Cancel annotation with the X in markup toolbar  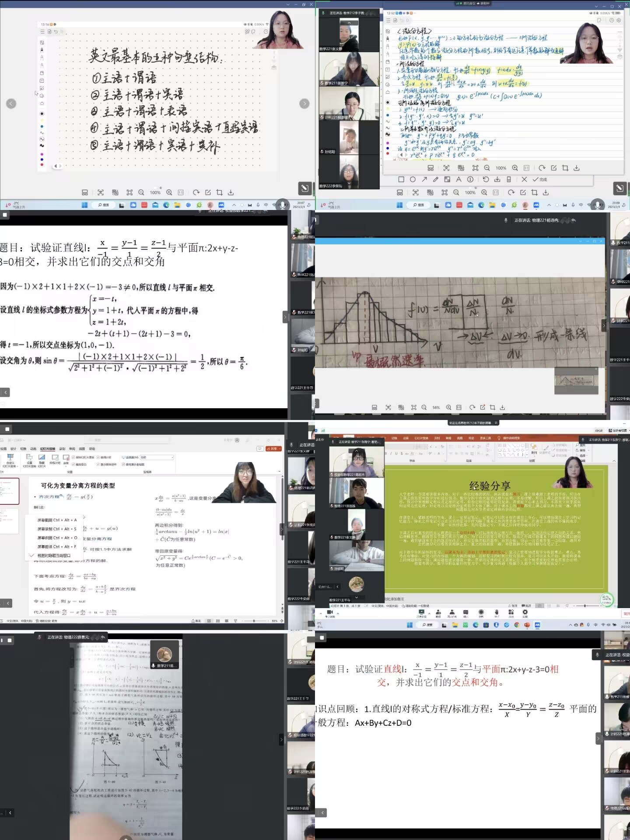point(524,179)
